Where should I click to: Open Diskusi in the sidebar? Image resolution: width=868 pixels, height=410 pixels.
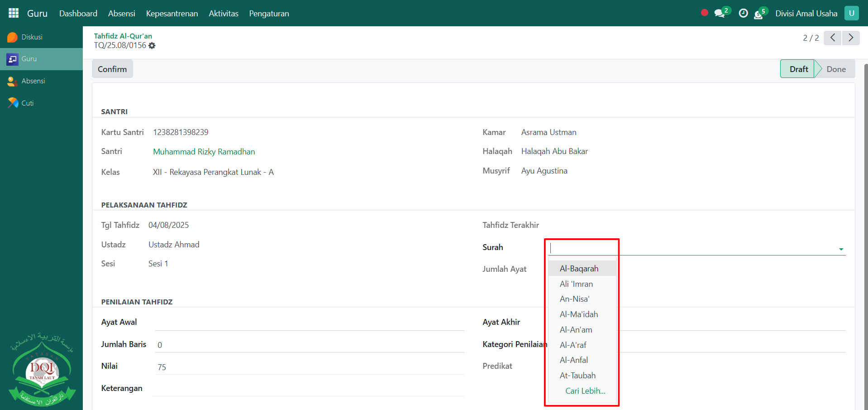32,37
